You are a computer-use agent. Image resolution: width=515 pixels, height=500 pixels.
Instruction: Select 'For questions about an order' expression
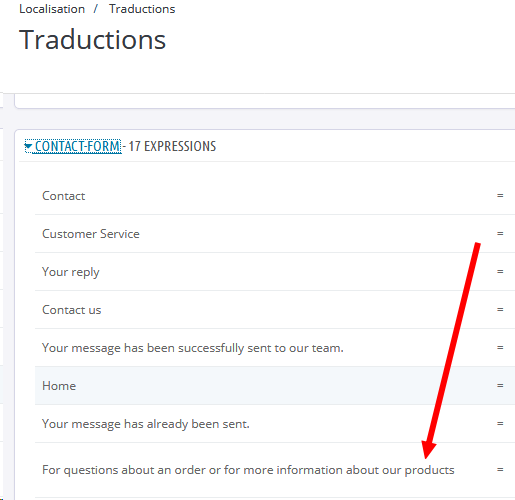pyautogui.click(x=248, y=470)
